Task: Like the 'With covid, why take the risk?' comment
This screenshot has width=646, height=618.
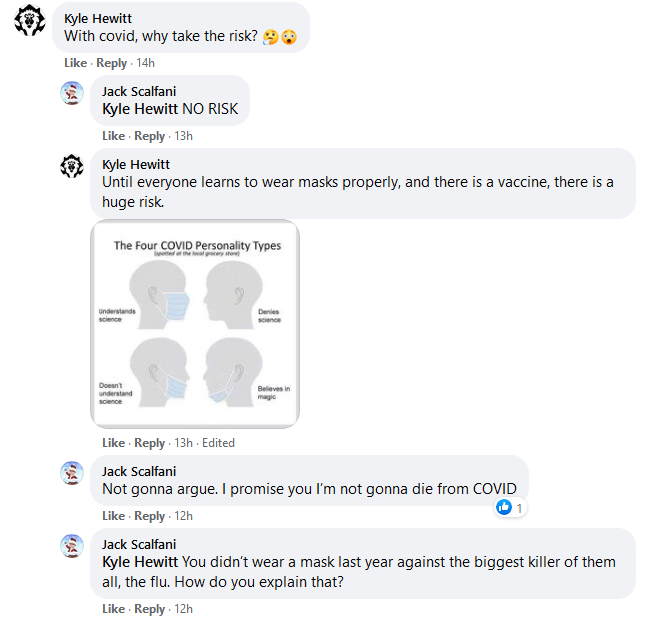Action: click(x=75, y=63)
